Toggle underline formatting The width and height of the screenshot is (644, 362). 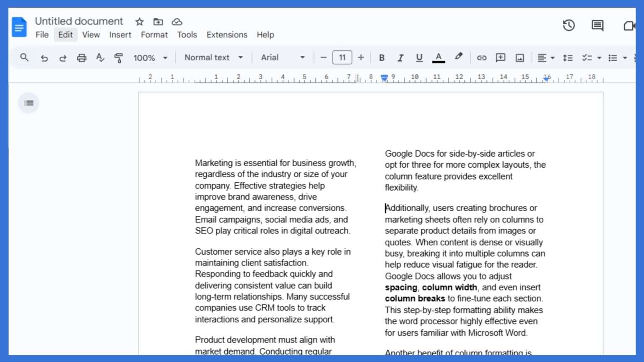419,57
